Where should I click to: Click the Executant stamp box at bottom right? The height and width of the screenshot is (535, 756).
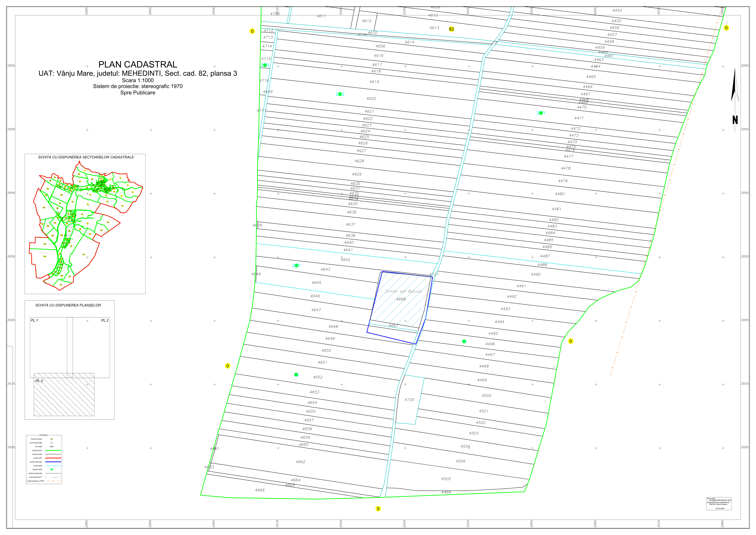tap(719, 504)
